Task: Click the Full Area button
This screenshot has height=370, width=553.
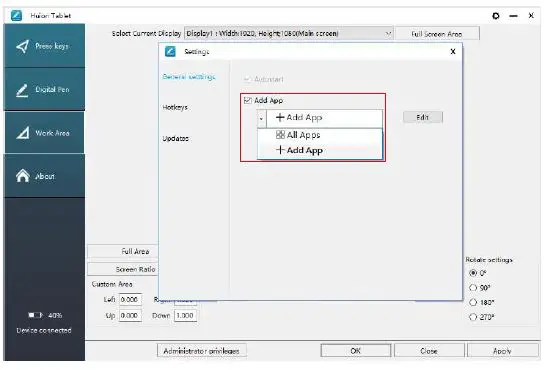Action: 123,251
